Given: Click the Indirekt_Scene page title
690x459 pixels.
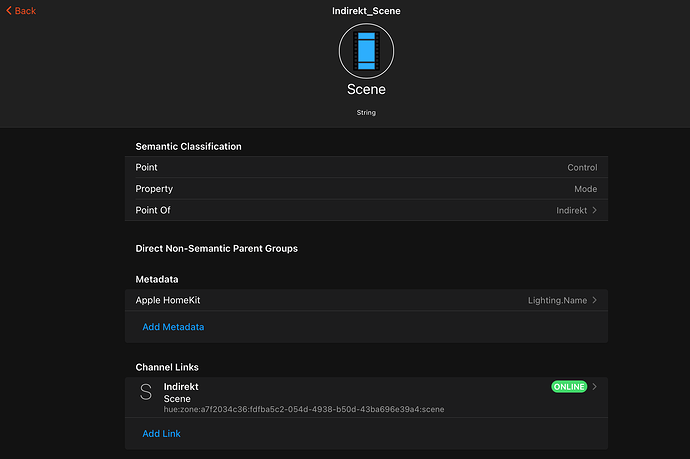Looking at the screenshot, I should 366,11.
